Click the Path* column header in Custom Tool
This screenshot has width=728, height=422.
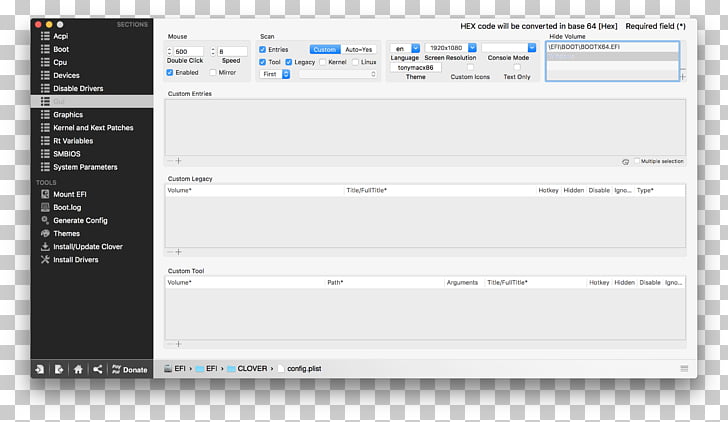[x=384, y=282]
